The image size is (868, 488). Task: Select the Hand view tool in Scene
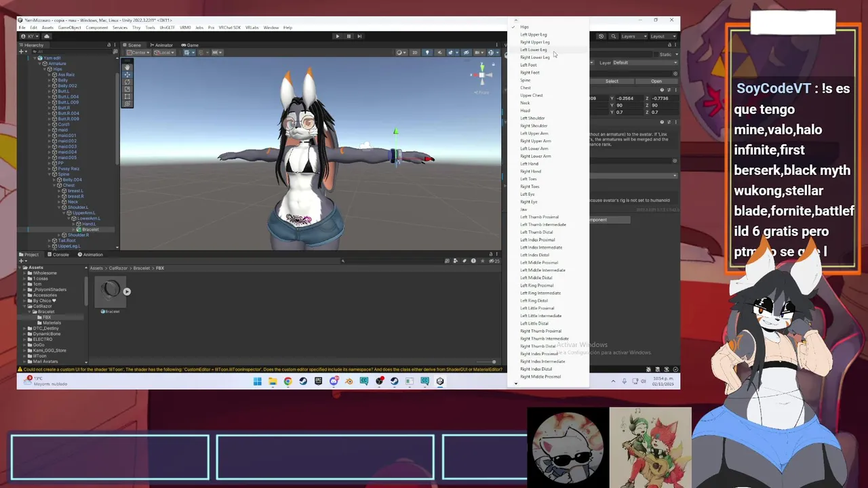[x=127, y=67]
